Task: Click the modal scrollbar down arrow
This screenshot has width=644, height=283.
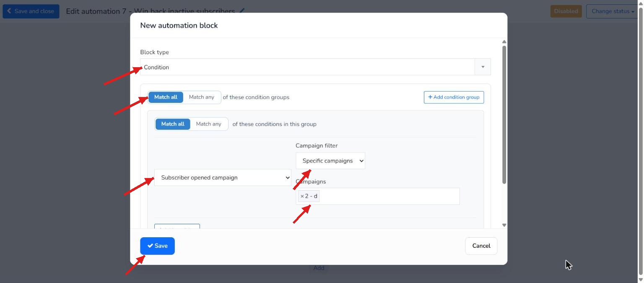Action: coord(504,225)
